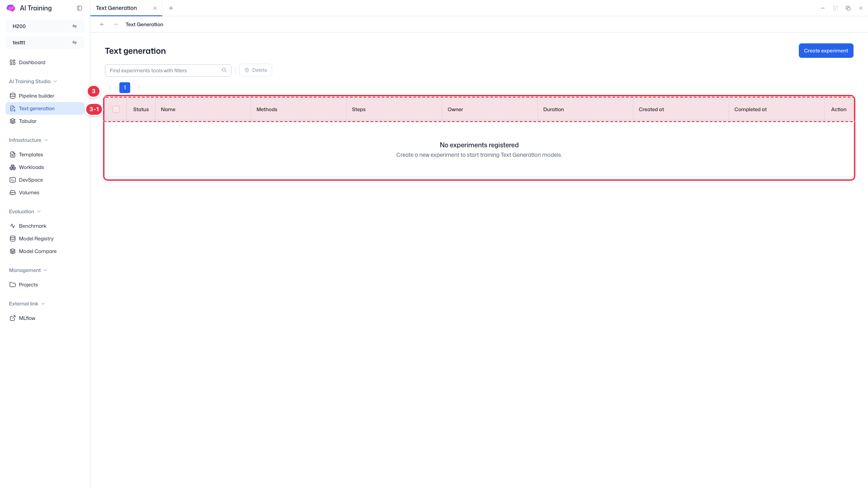Click the Create experiment button

[x=826, y=51]
